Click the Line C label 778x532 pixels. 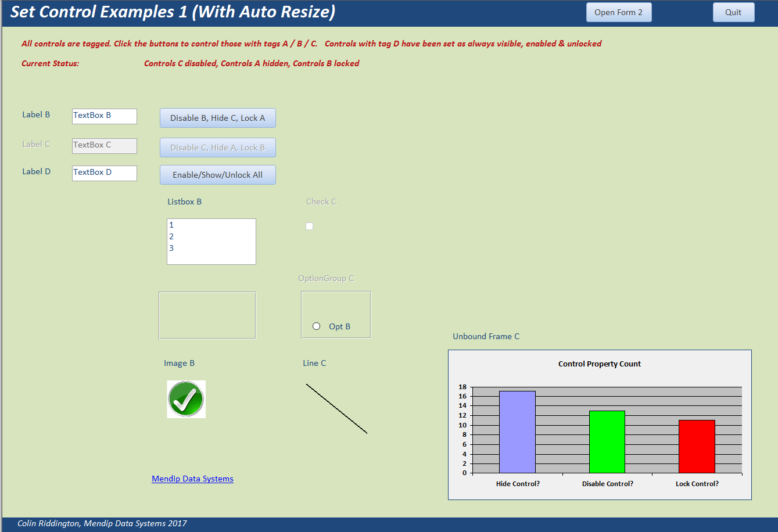tap(314, 363)
